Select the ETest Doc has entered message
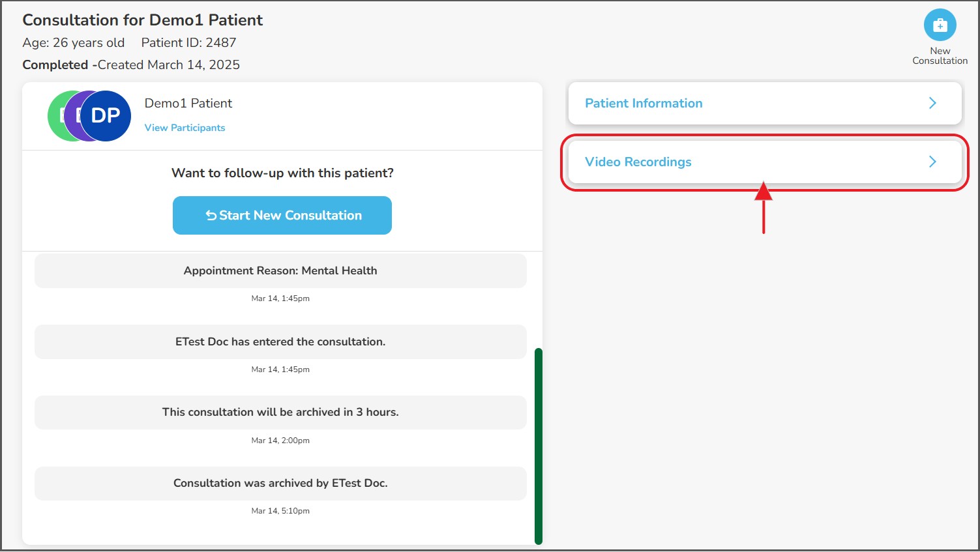Viewport: 980px width, 552px height. [x=280, y=341]
